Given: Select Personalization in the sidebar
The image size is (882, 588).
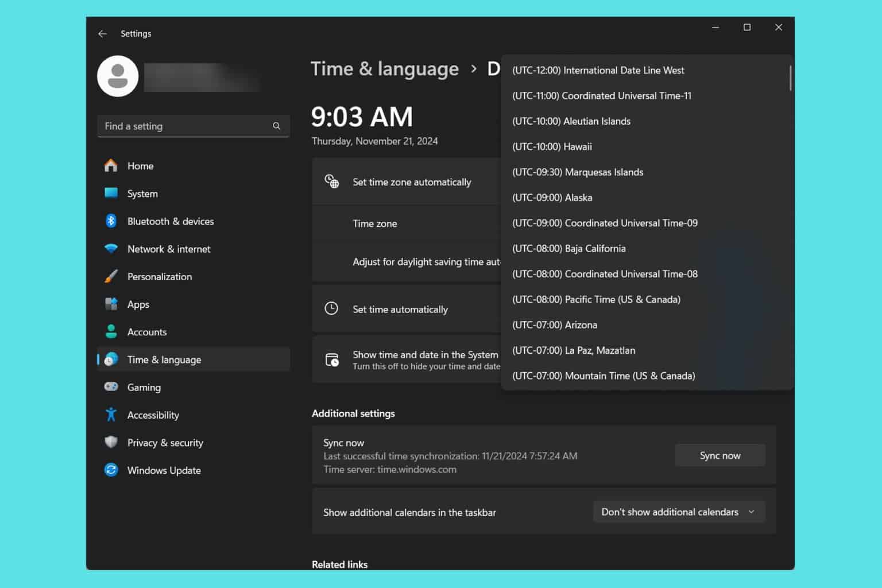Looking at the screenshot, I should pyautogui.click(x=194, y=276).
